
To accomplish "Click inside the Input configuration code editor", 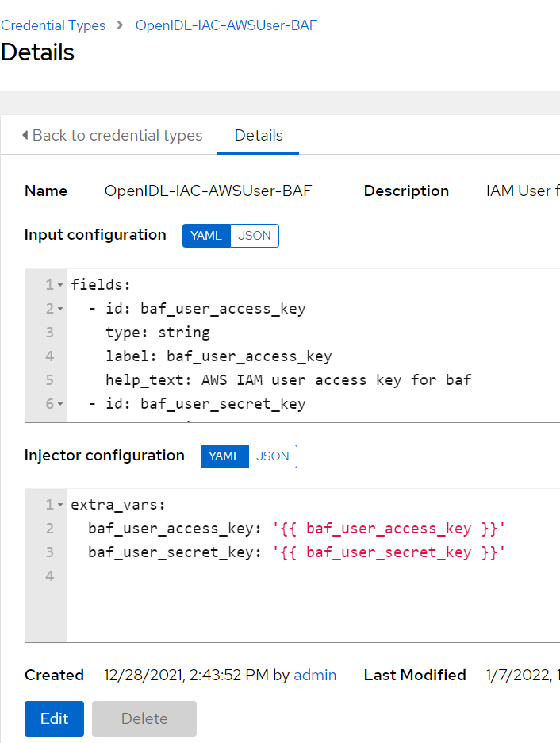I will (313, 345).
